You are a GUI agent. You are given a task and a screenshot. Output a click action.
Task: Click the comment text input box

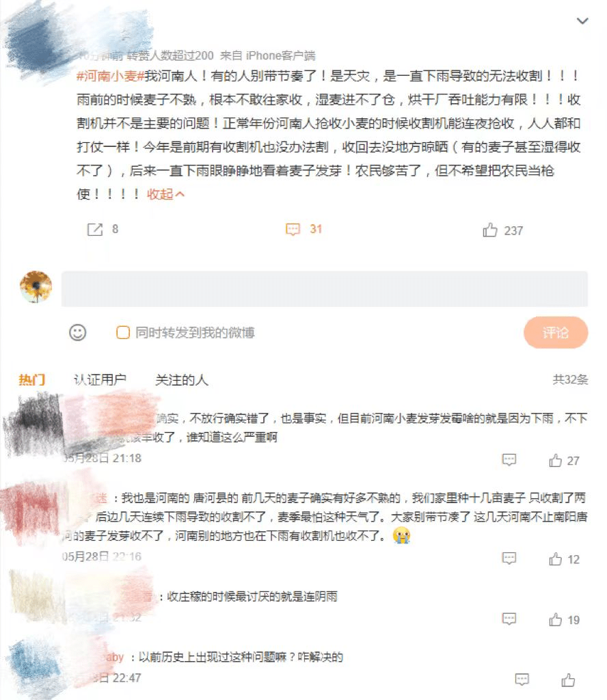[x=325, y=289]
